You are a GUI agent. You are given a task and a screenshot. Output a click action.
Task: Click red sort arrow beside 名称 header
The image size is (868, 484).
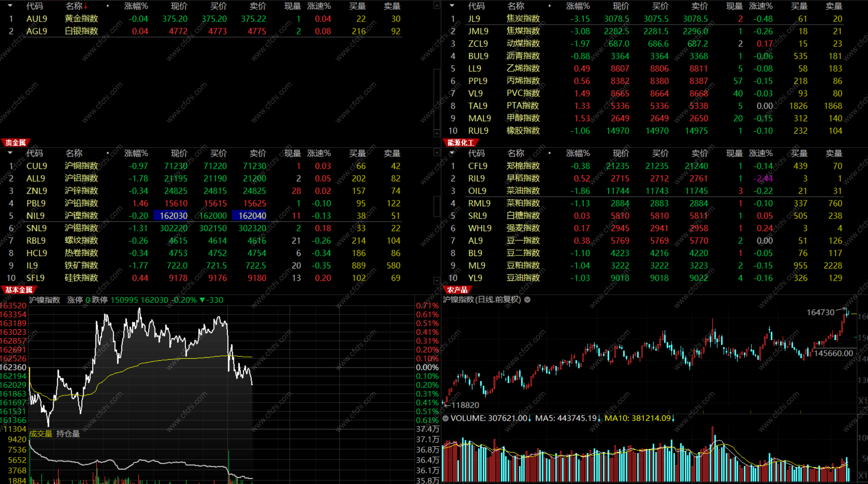tap(86, 6)
